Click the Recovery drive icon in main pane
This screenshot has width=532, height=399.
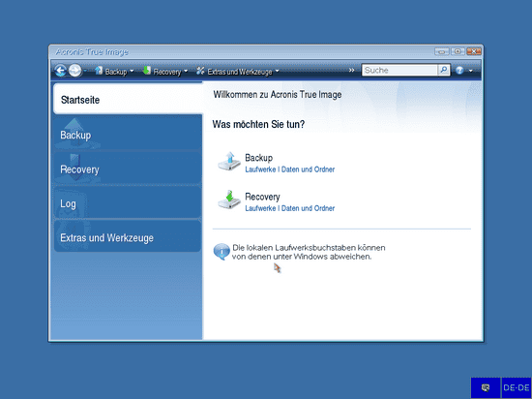click(229, 199)
